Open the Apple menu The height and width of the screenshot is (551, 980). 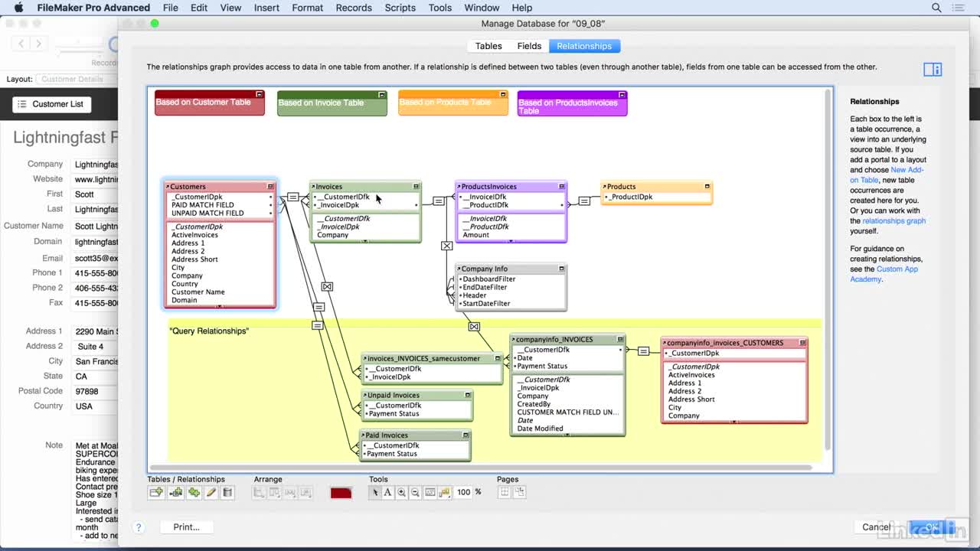point(19,8)
